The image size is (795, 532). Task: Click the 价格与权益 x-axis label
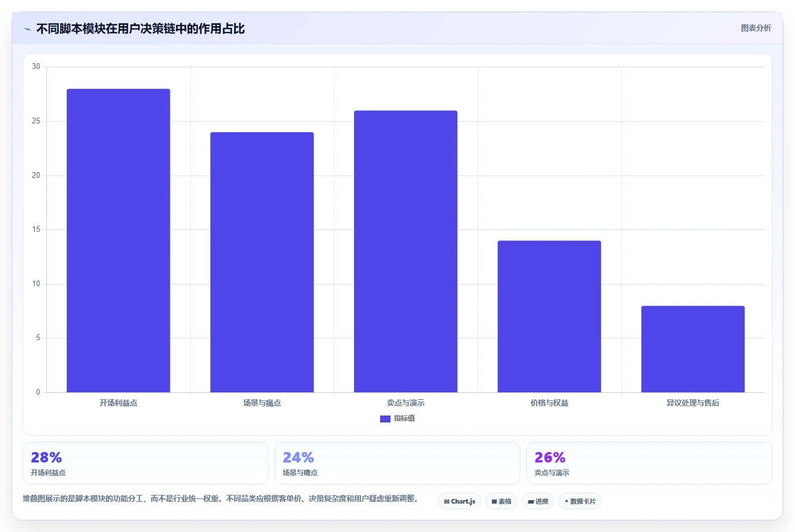(x=549, y=403)
